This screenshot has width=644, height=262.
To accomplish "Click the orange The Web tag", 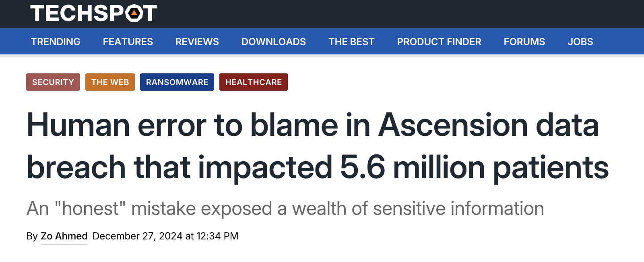I will pos(110,82).
